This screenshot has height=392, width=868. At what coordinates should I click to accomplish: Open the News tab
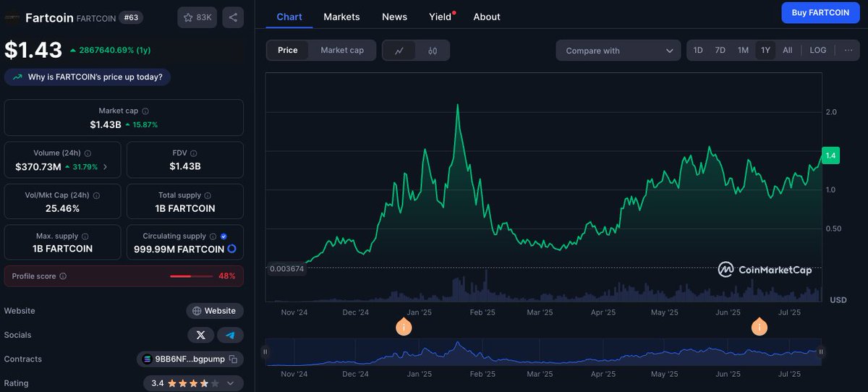click(x=394, y=17)
